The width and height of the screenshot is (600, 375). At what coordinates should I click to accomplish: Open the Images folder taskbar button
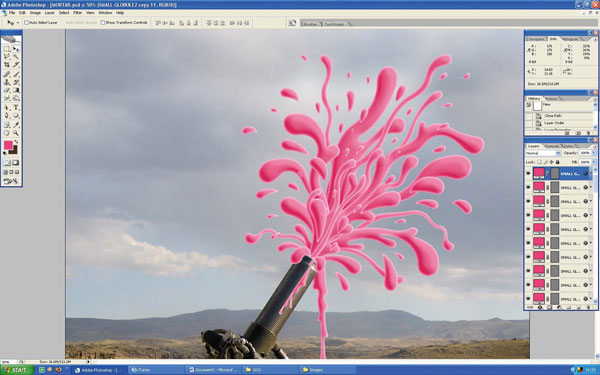click(327, 370)
